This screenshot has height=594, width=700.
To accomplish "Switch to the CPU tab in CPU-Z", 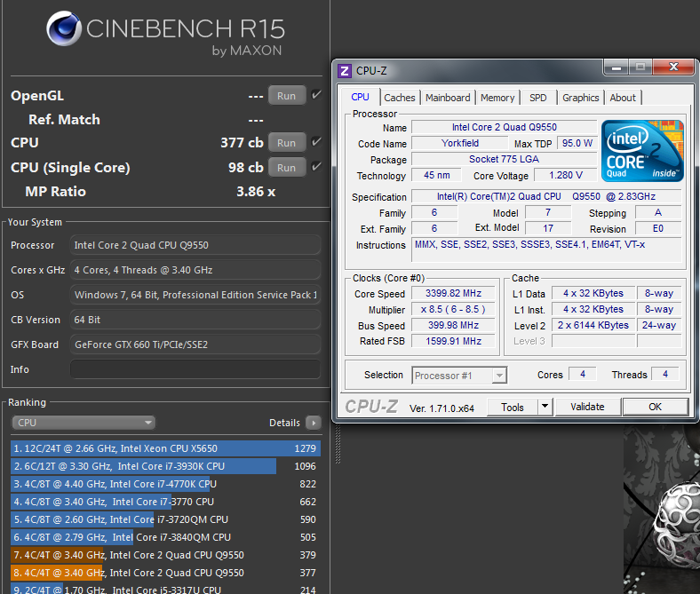I will (360, 98).
